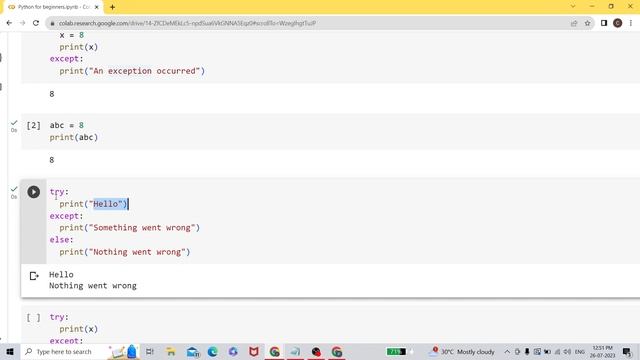The width and height of the screenshot is (640, 360).
Task: Run the try/except/else code cell
Action: pyautogui.click(x=33, y=192)
